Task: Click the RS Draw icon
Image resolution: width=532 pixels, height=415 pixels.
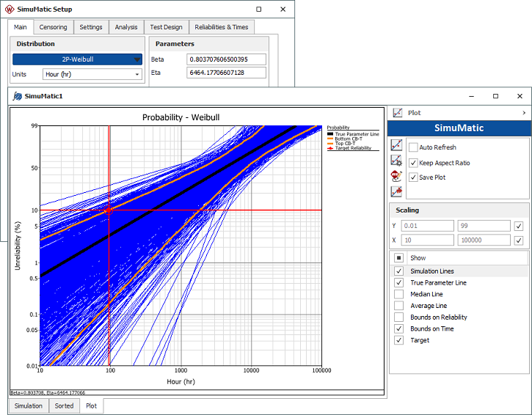Action: (x=397, y=176)
